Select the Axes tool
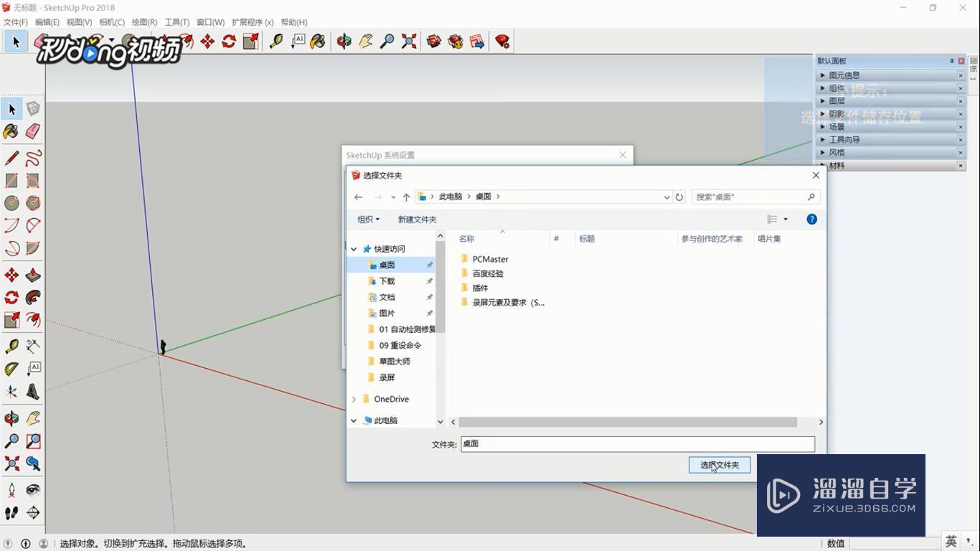Image resolution: width=980 pixels, height=551 pixels. point(11,392)
